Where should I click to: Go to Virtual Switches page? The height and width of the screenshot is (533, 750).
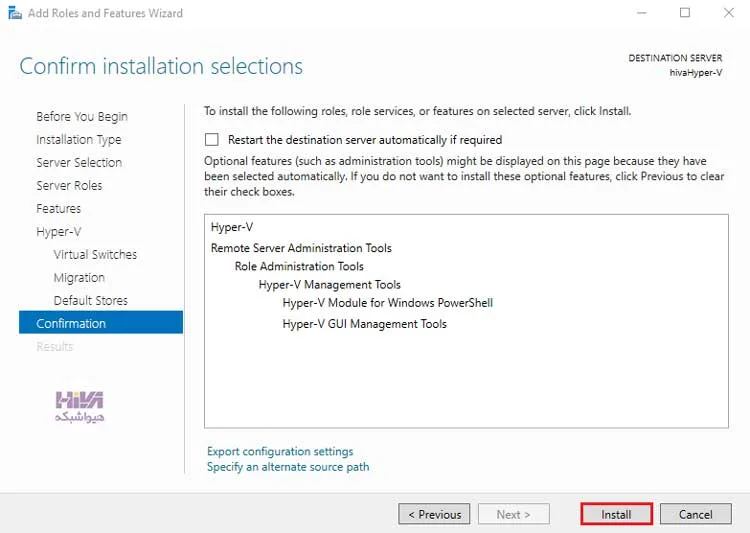(95, 254)
